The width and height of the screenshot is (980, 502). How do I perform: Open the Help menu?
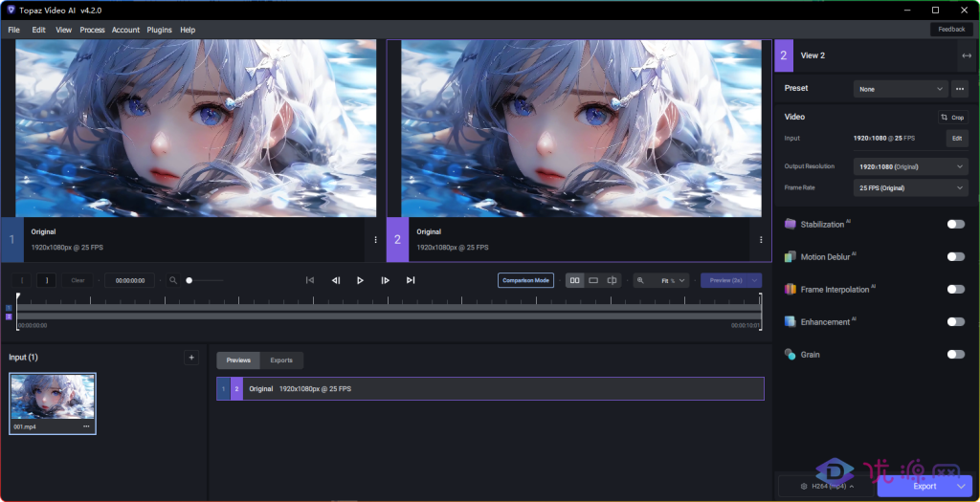tap(188, 30)
